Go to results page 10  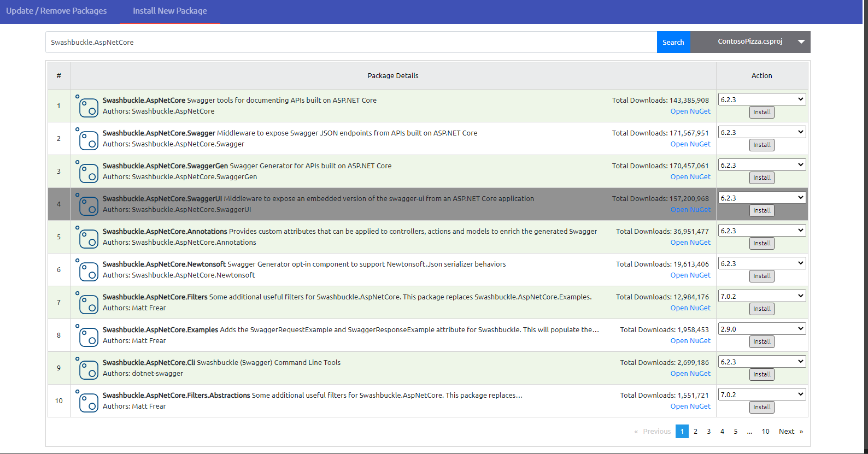pos(766,432)
